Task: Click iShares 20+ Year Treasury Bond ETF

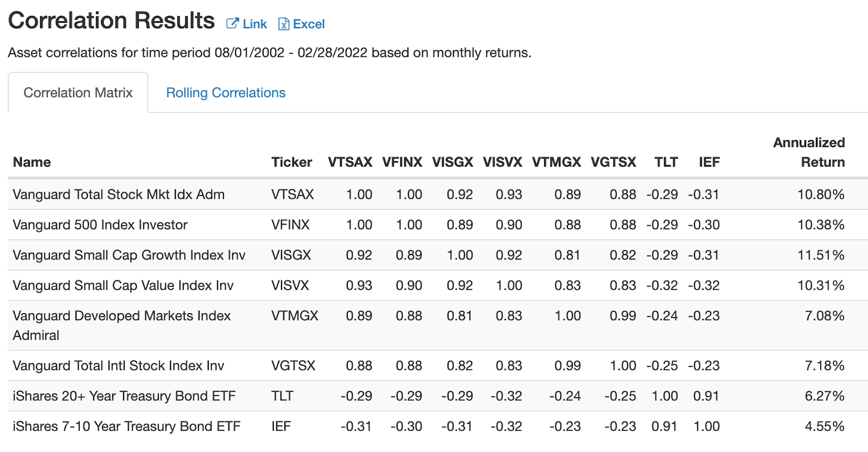Action: coord(124,396)
